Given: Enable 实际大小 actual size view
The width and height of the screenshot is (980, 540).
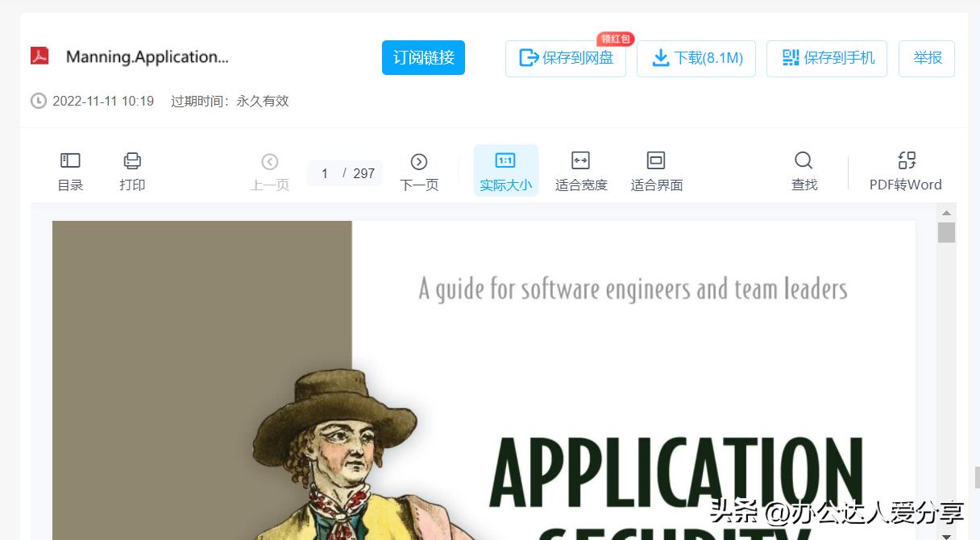Looking at the screenshot, I should tap(505, 170).
